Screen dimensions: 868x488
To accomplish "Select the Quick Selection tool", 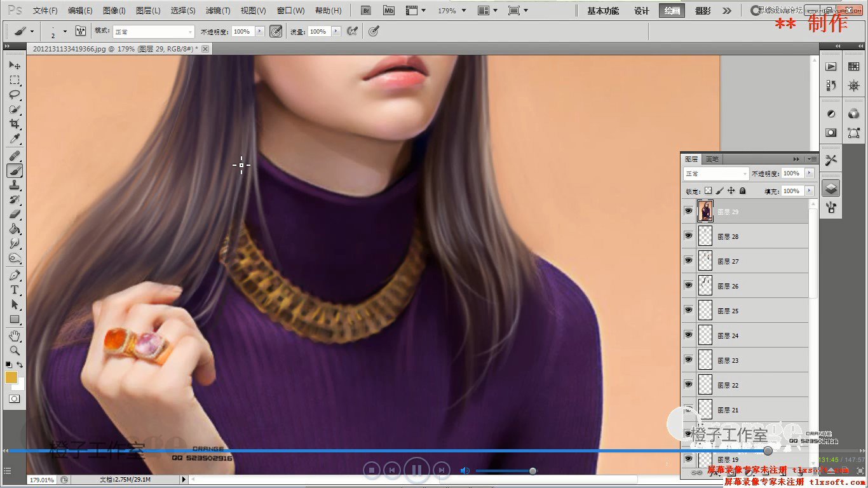I will tap(14, 109).
